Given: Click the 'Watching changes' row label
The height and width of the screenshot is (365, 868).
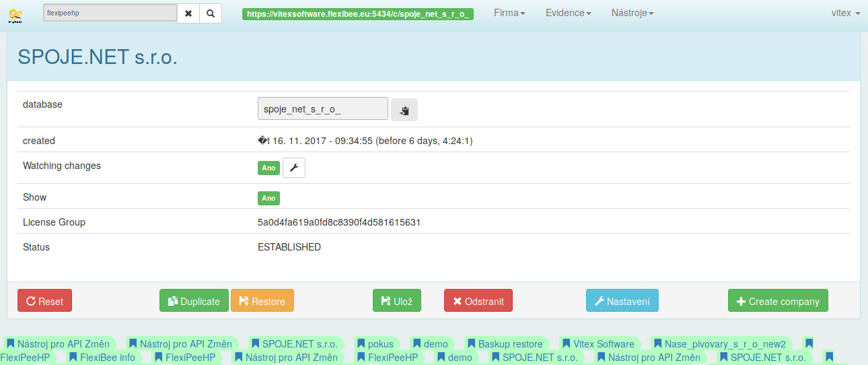Looking at the screenshot, I should [x=62, y=166].
